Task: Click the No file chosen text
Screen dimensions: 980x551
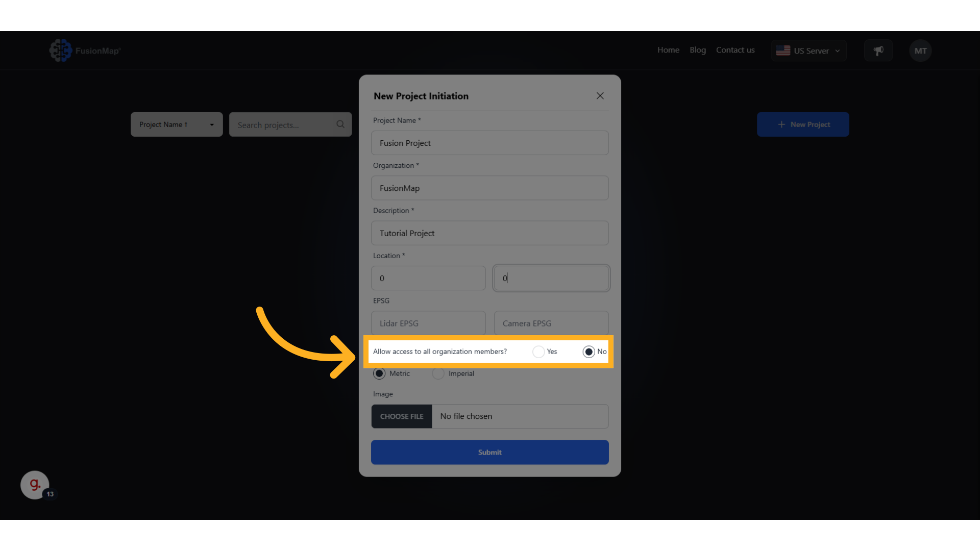Action: tap(466, 416)
